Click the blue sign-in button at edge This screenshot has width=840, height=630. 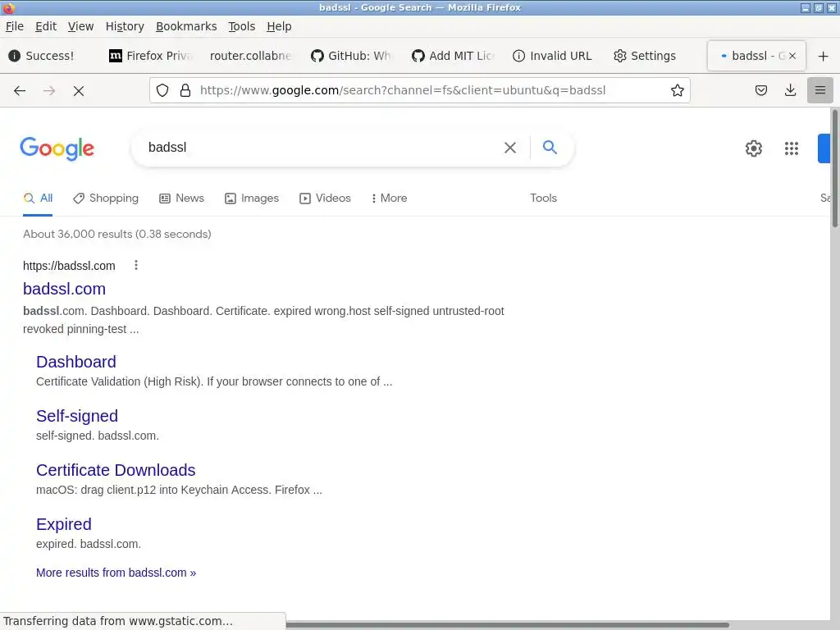pyautogui.click(x=824, y=148)
